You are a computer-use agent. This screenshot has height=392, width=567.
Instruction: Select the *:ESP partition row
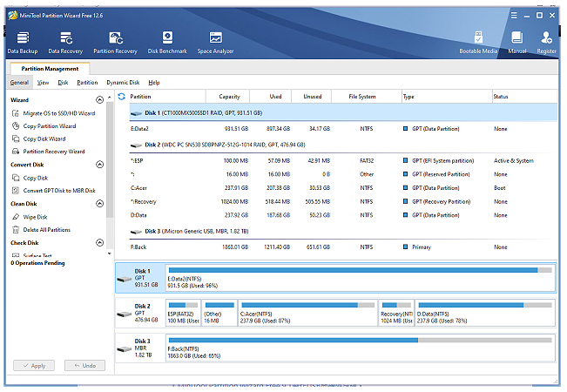click(343, 160)
